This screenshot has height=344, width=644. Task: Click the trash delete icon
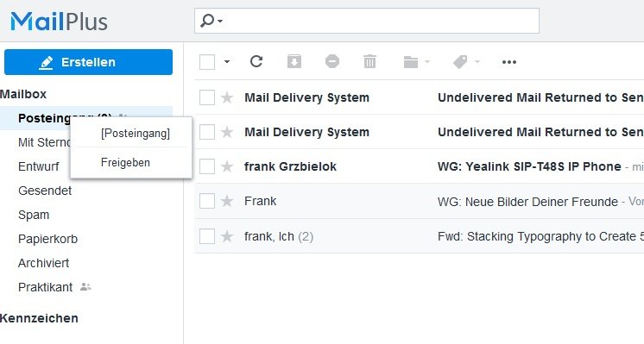[369, 62]
